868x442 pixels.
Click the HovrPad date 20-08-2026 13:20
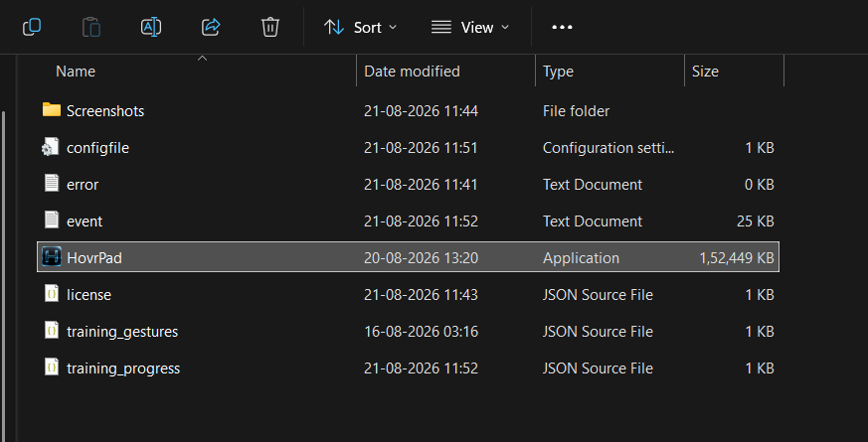coord(421,258)
